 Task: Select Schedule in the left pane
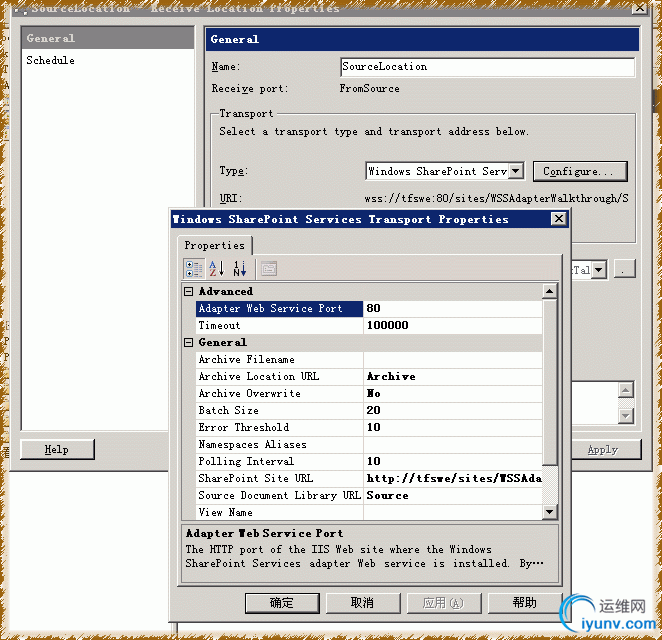(51, 60)
